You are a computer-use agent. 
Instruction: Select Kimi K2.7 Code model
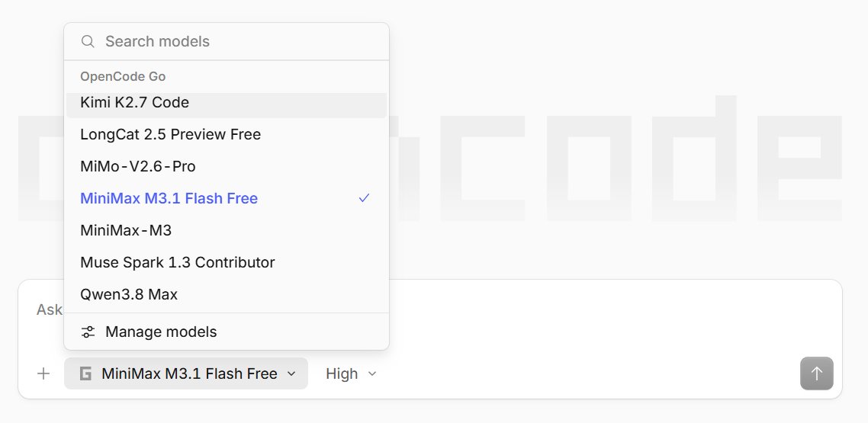click(227, 103)
